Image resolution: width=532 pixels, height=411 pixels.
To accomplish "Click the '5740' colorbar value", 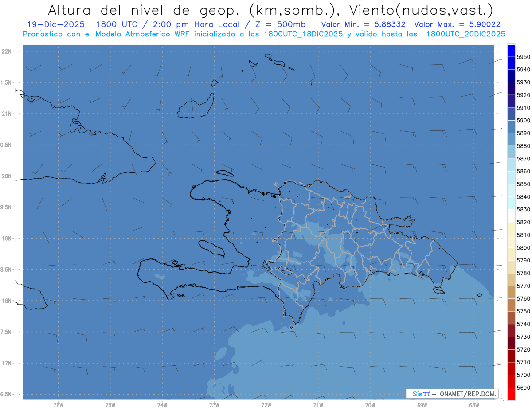I will [x=524, y=324].
